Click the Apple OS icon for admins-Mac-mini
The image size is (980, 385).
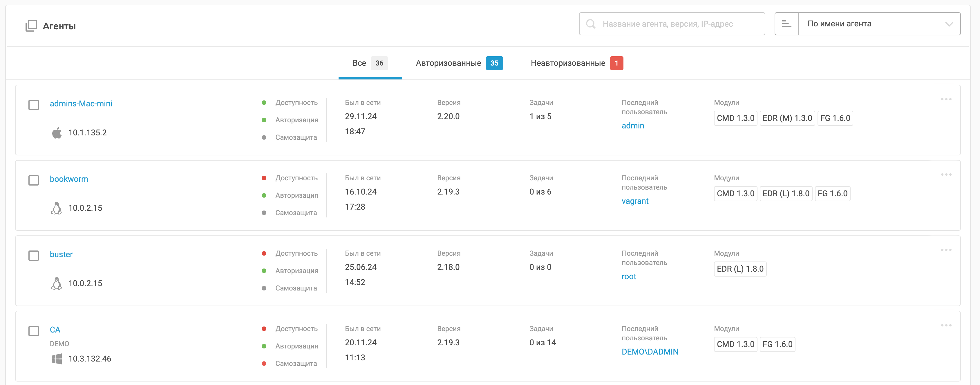57,133
